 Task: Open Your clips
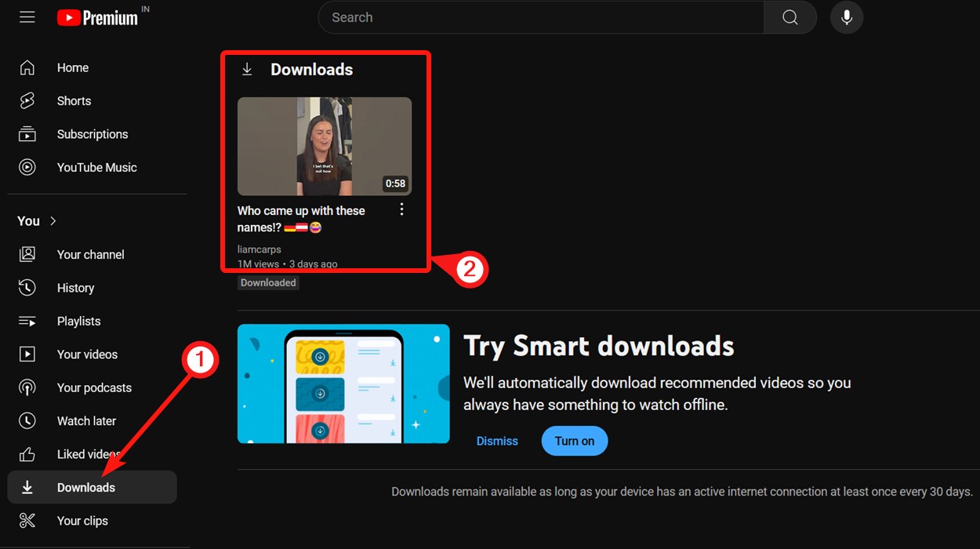click(82, 520)
